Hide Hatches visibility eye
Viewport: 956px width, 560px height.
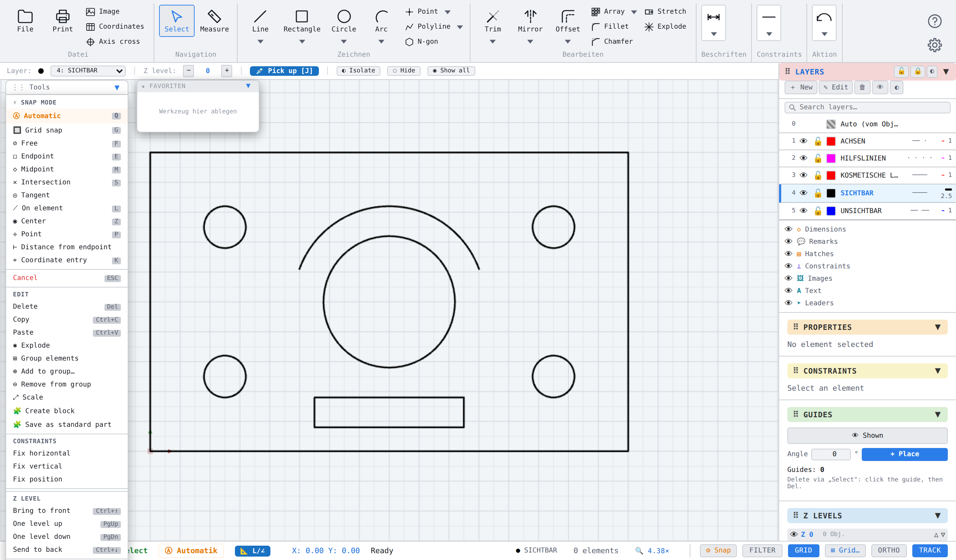pos(788,254)
